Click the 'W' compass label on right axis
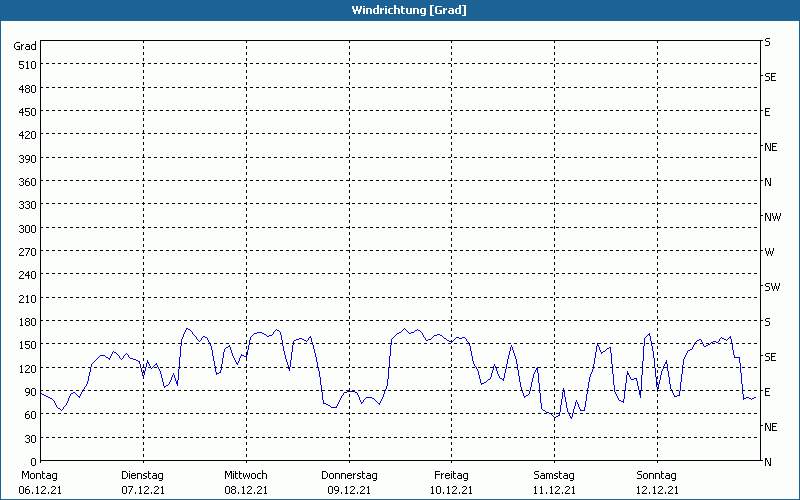800x500 pixels. point(769,252)
